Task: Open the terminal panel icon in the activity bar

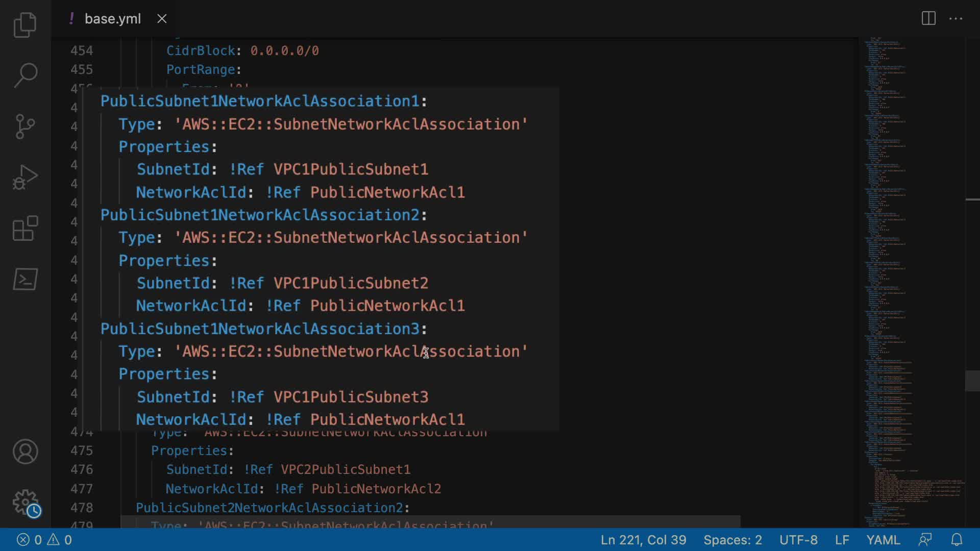Action: (25, 279)
